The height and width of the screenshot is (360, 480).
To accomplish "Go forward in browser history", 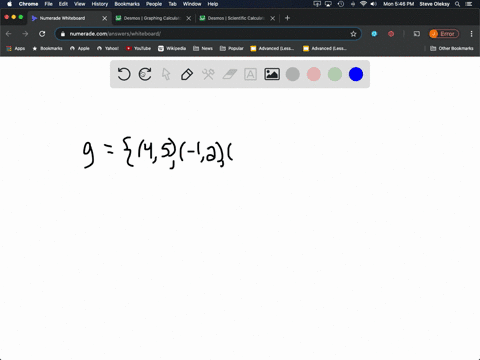I will 25,34.
